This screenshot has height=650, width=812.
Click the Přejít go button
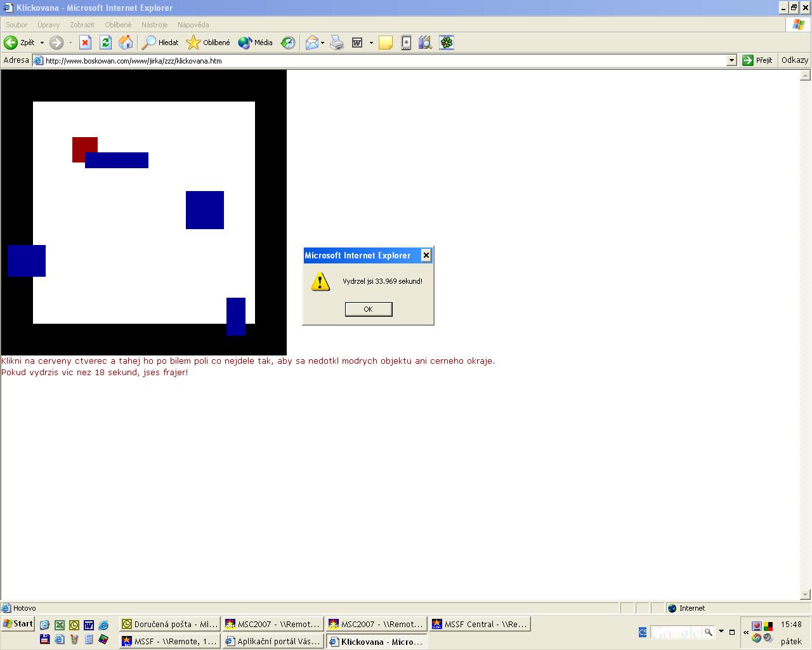pos(757,60)
